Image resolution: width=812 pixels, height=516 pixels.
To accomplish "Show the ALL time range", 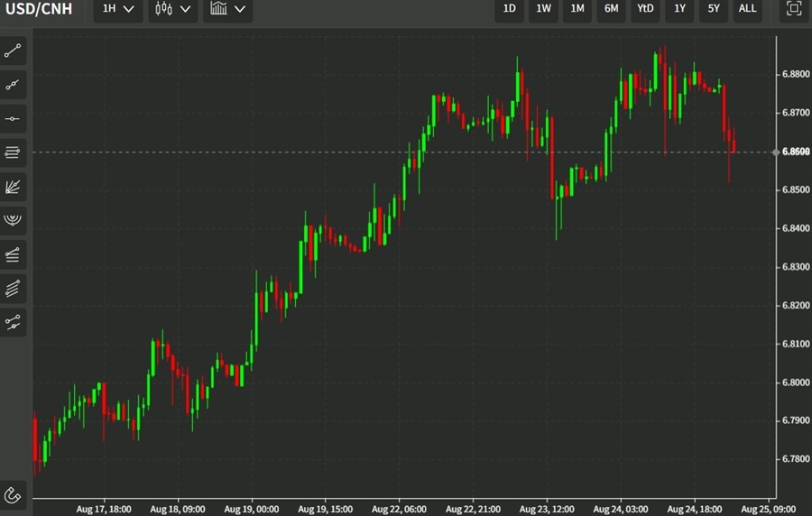I will coord(747,9).
